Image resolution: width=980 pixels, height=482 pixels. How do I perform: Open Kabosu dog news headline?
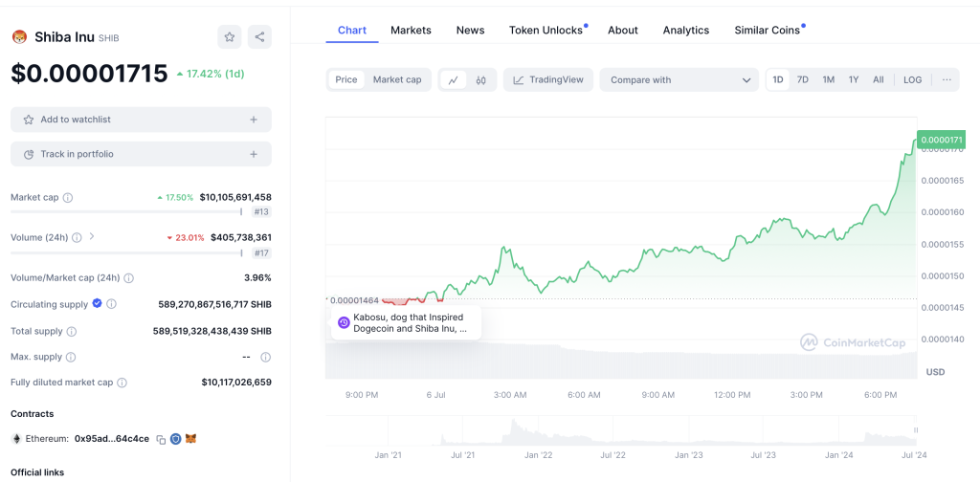(x=410, y=323)
